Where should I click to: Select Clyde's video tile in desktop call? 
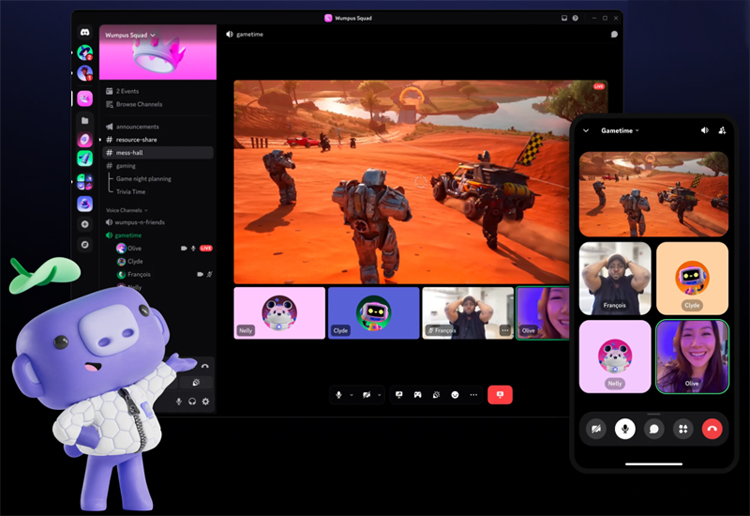(373, 313)
